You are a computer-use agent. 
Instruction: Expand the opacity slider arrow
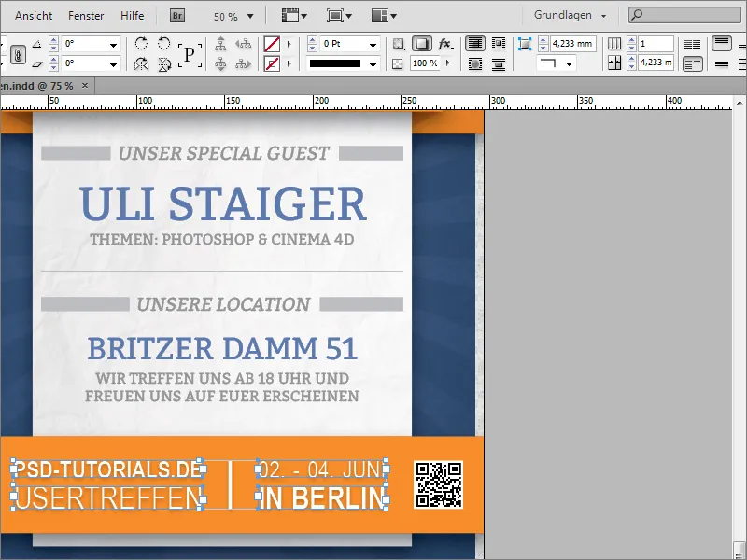point(448,63)
